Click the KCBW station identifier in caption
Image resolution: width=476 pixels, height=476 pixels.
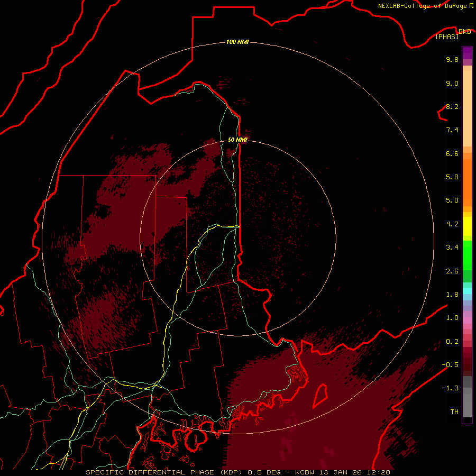(305, 472)
